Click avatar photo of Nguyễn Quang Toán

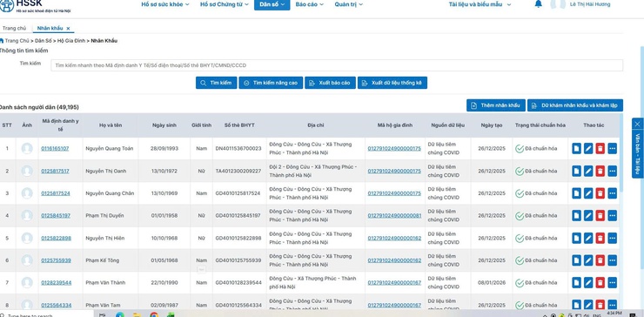[x=27, y=148]
